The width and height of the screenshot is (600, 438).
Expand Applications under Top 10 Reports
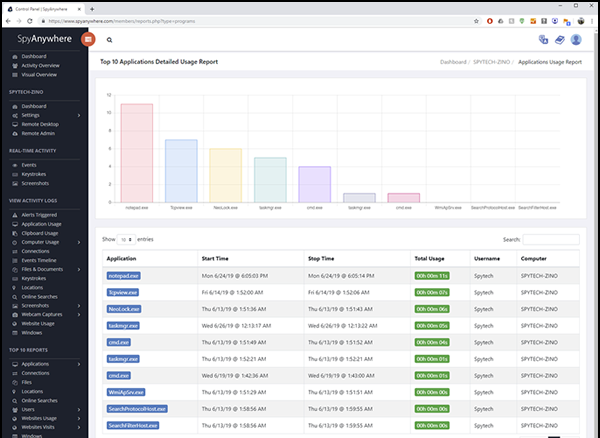pyautogui.click(x=79, y=364)
